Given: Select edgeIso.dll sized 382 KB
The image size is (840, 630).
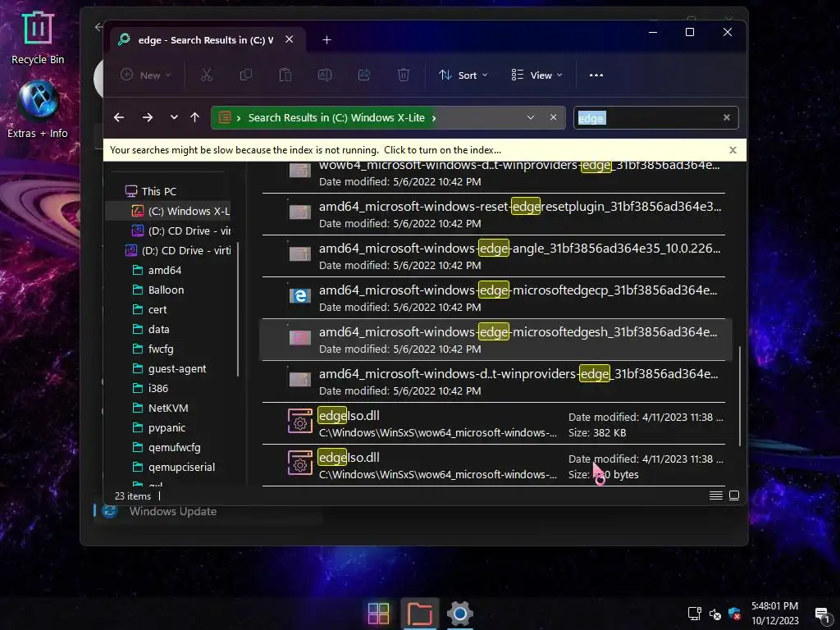Looking at the screenshot, I should [494, 423].
